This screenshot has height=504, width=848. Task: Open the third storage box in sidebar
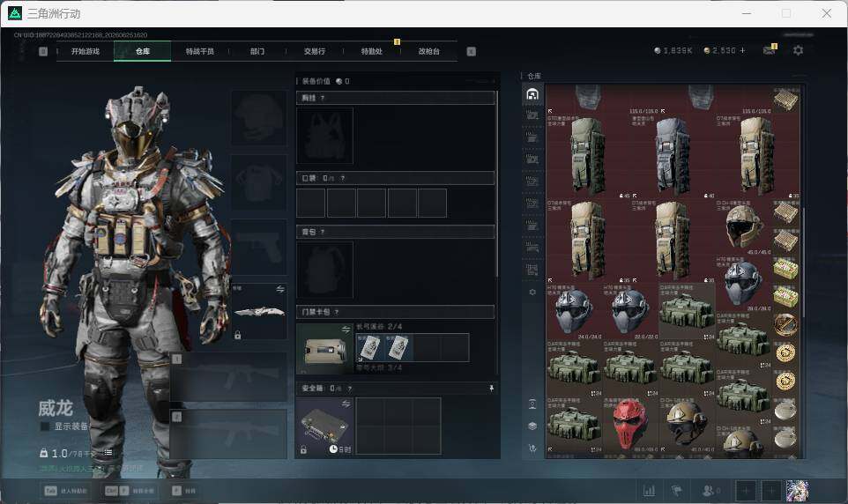coord(532,137)
